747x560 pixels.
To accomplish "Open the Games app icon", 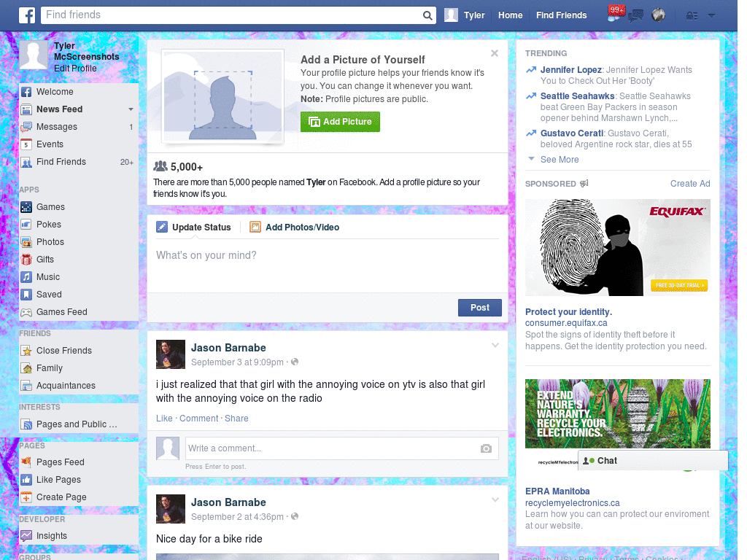I will coord(27,207).
